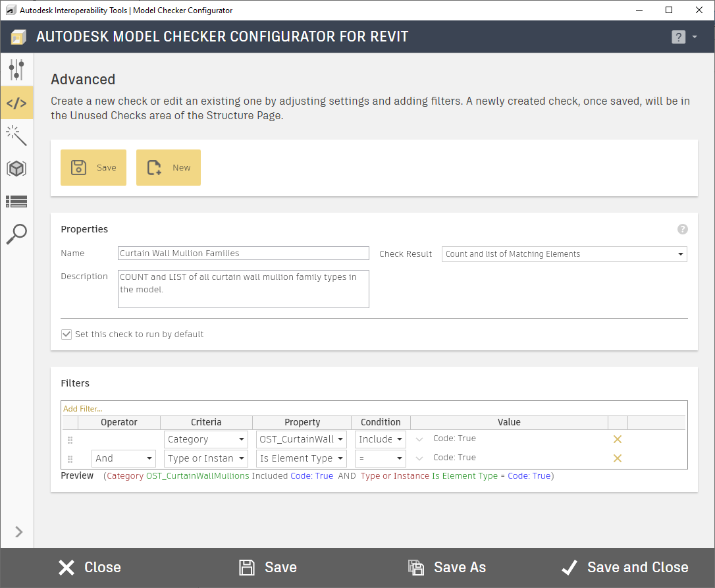
Task: Open the And operator dropdown
Action: (124, 458)
